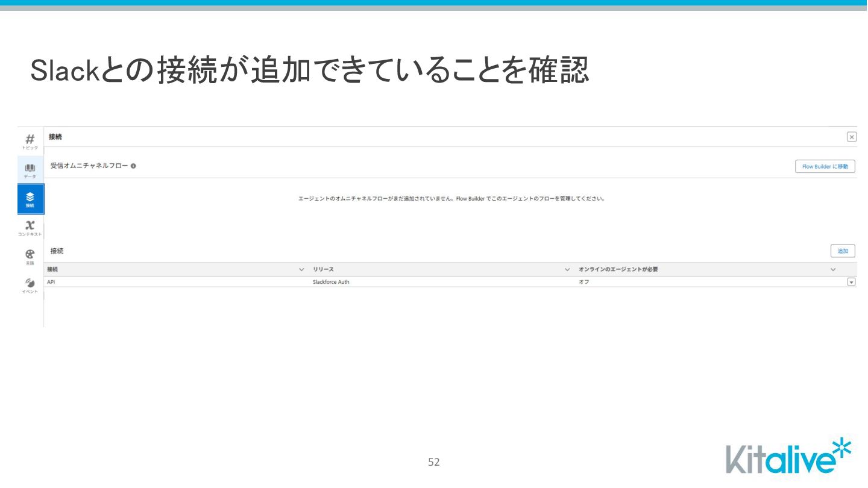The height and width of the screenshot is (488, 868).
Task: Click slide page number 52
Action: tap(434, 462)
